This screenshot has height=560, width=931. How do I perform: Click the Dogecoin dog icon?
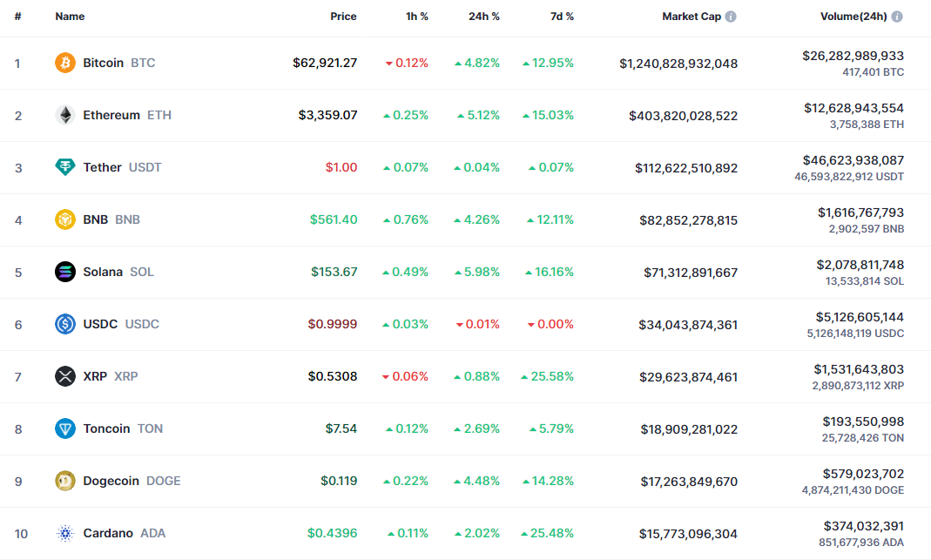[x=65, y=481]
